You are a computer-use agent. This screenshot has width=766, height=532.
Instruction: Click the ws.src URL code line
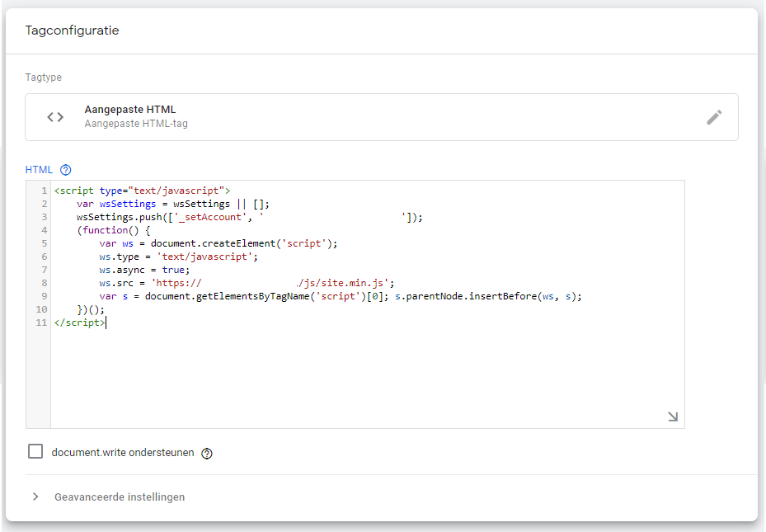[247, 283]
